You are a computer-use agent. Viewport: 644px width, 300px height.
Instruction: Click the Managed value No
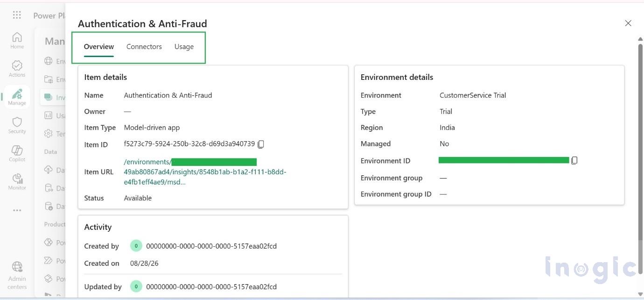444,144
